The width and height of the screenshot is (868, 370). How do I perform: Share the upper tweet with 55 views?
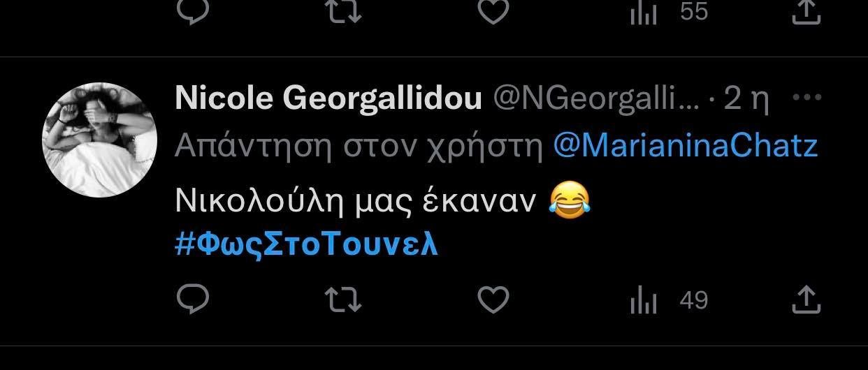804,12
